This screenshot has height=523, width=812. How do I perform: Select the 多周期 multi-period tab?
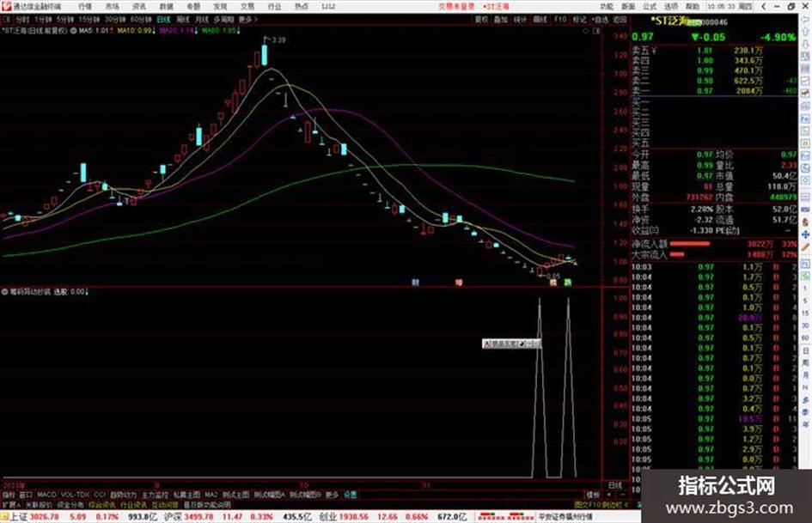pos(223,19)
